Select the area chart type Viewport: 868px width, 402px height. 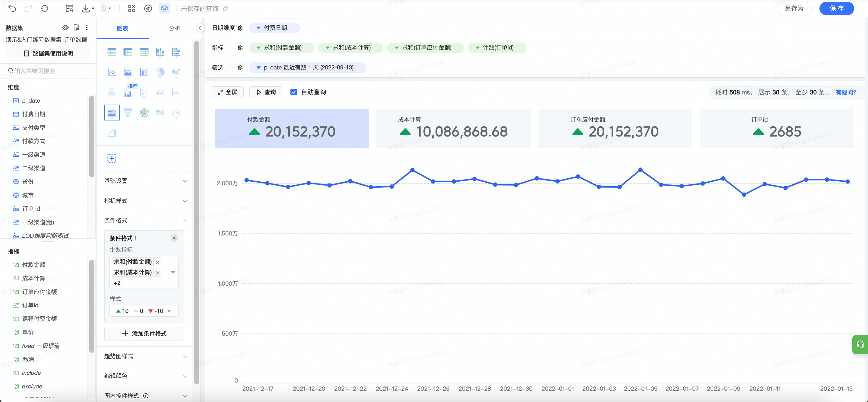click(x=128, y=72)
